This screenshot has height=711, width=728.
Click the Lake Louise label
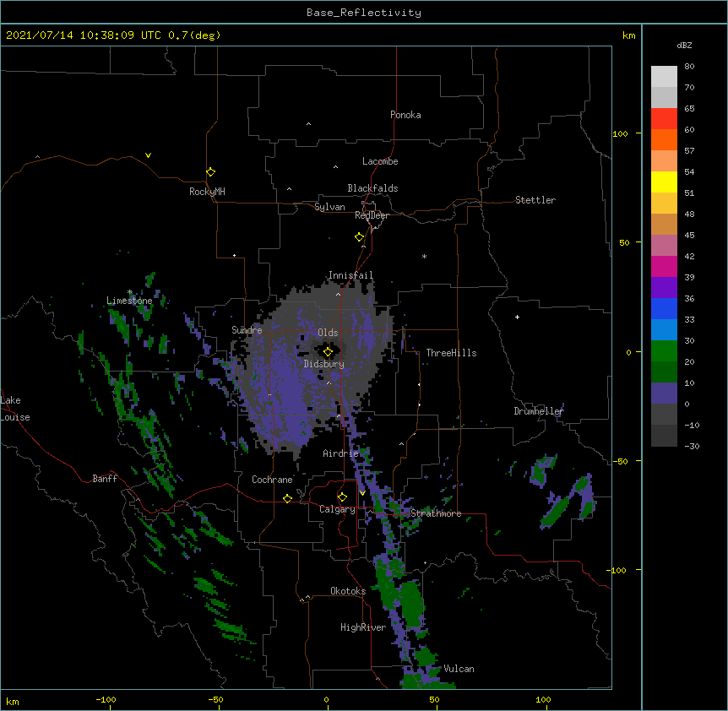tap(15, 409)
